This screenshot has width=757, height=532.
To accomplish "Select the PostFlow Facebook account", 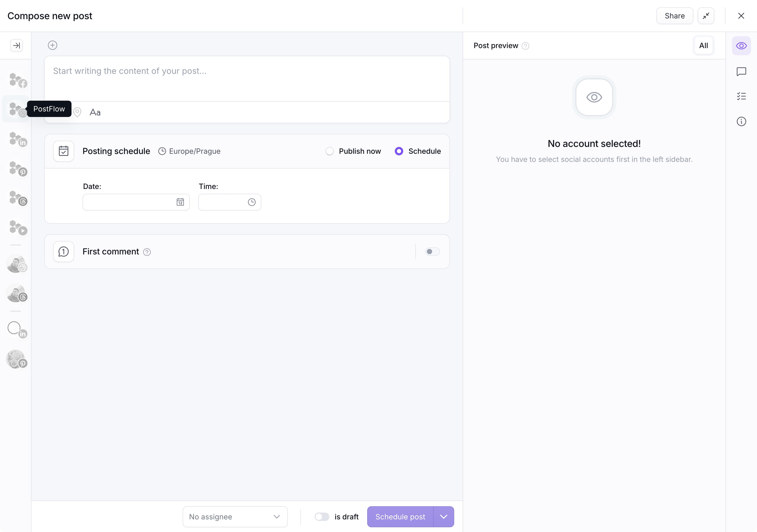I will tap(17, 80).
